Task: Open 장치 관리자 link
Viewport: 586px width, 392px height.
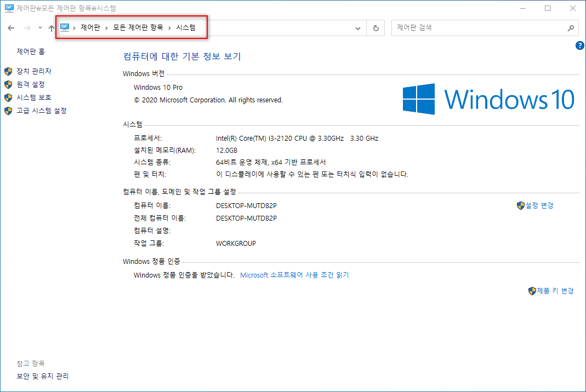Action: (34, 71)
